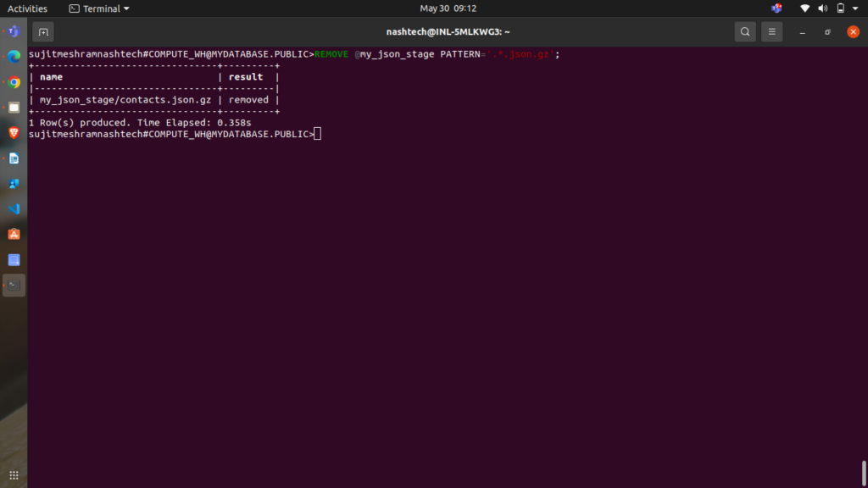Open LibreOffice Writer from the dock
The image size is (868, 488).
click(14, 158)
